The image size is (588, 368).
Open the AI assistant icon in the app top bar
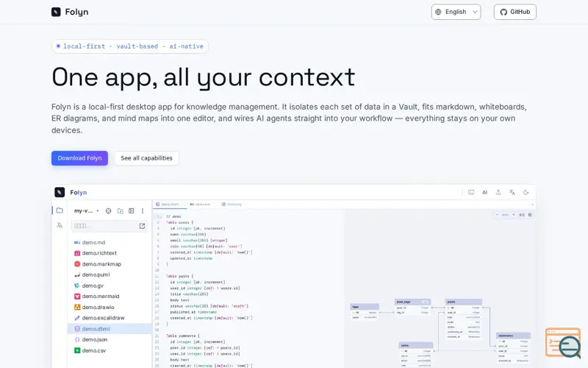[484, 192]
